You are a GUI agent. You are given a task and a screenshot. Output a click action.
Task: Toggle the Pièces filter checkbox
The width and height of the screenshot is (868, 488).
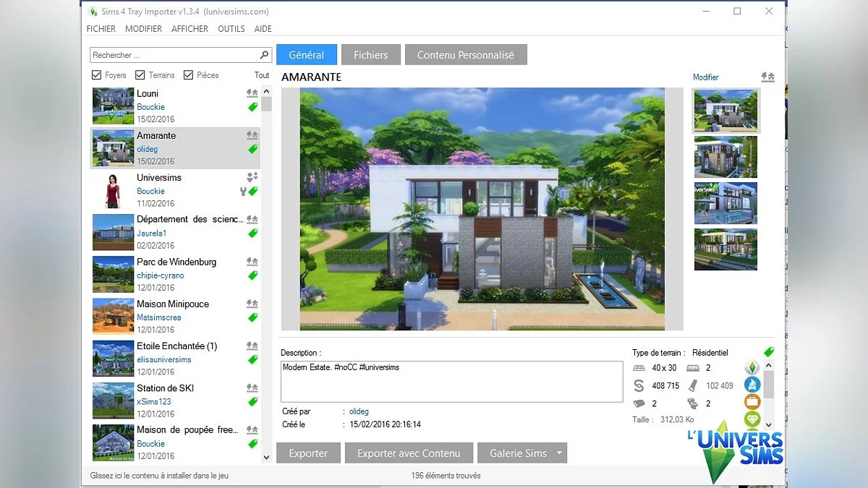(x=187, y=74)
